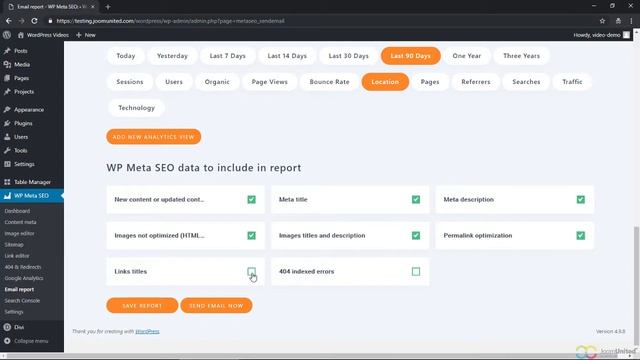Viewport: 640px width, 360px height.
Task: Choose the Bounce Rate metric
Action: (x=329, y=82)
